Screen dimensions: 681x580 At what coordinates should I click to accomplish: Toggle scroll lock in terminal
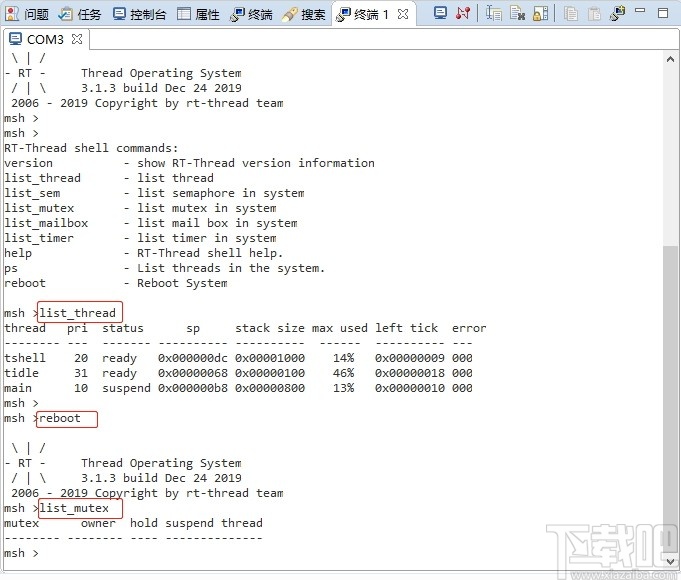[x=540, y=13]
